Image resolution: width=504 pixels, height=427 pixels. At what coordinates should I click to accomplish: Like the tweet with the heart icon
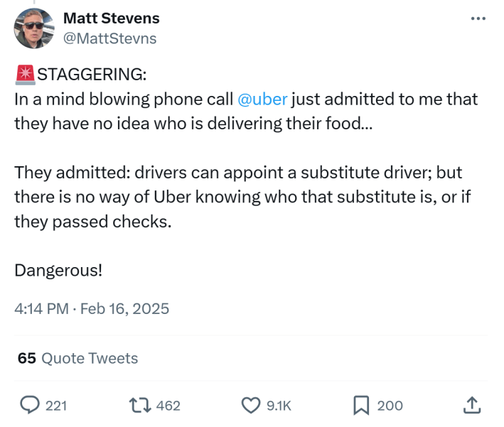pyautogui.click(x=251, y=405)
